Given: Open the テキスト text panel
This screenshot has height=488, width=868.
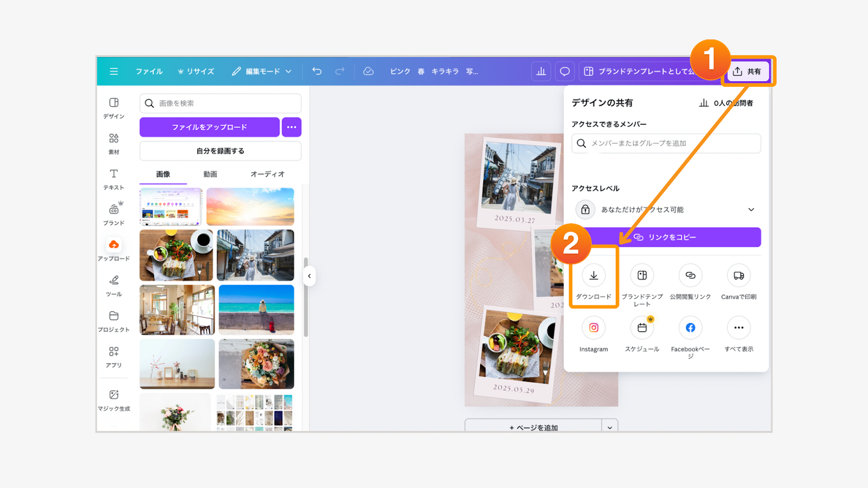Looking at the screenshot, I should click(x=114, y=179).
